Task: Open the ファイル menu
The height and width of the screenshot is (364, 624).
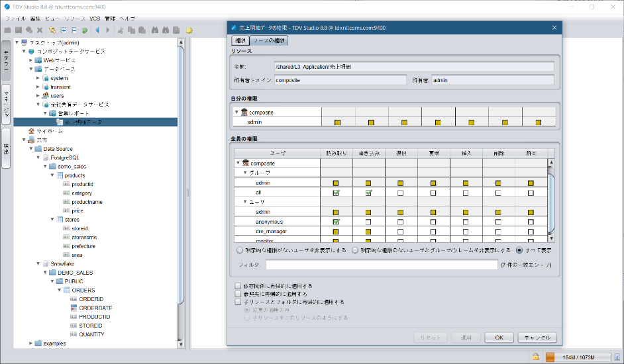Action: (x=15, y=19)
